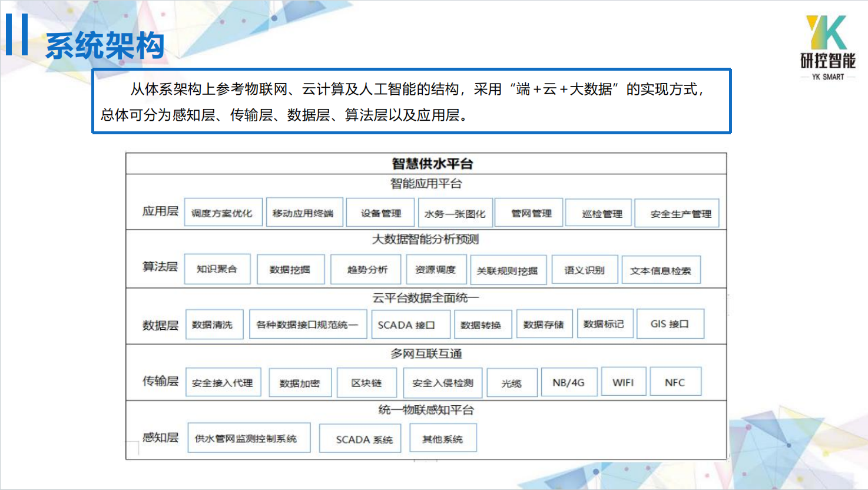Click the SCADA 接口 box
This screenshot has width=868, height=490.
pyautogui.click(x=407, y=325)
